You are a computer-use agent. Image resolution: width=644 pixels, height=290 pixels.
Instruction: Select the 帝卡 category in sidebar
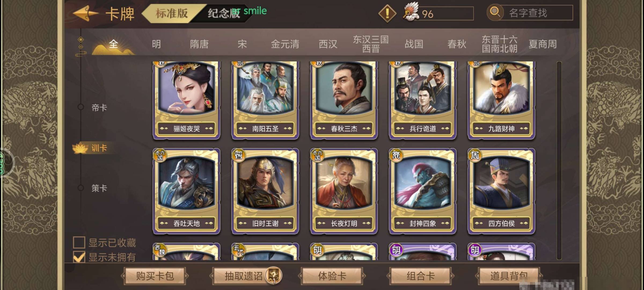coord(99,107)
